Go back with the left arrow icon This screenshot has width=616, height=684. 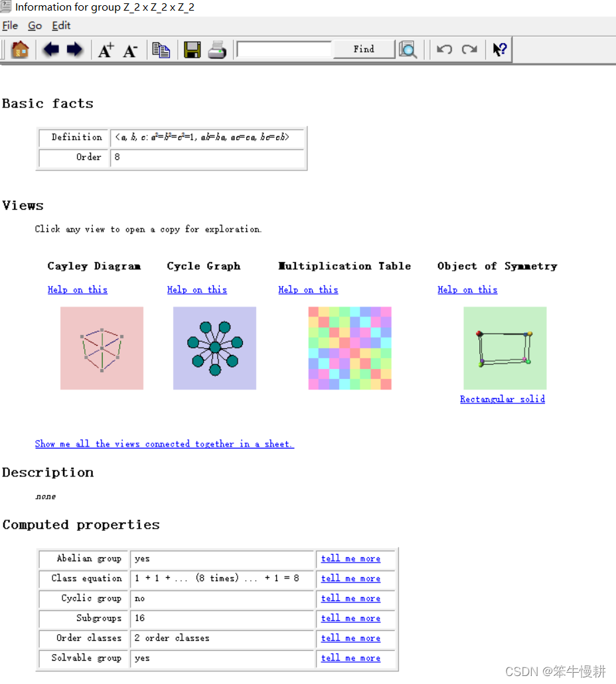click(x=51, y=49)
